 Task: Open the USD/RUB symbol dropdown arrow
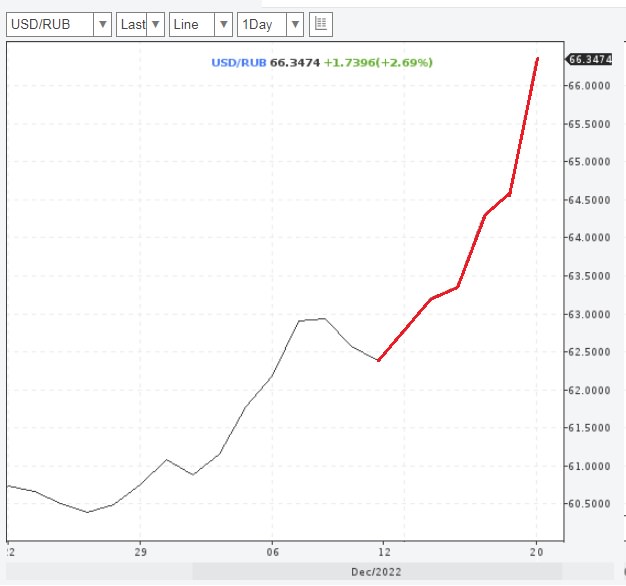click(x=101, y=24)
